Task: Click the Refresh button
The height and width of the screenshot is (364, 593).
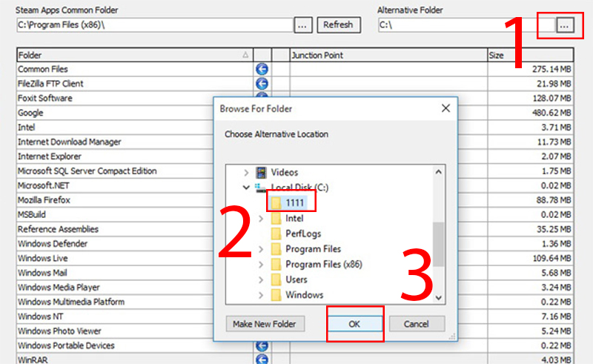Action: tap(339, 25)
